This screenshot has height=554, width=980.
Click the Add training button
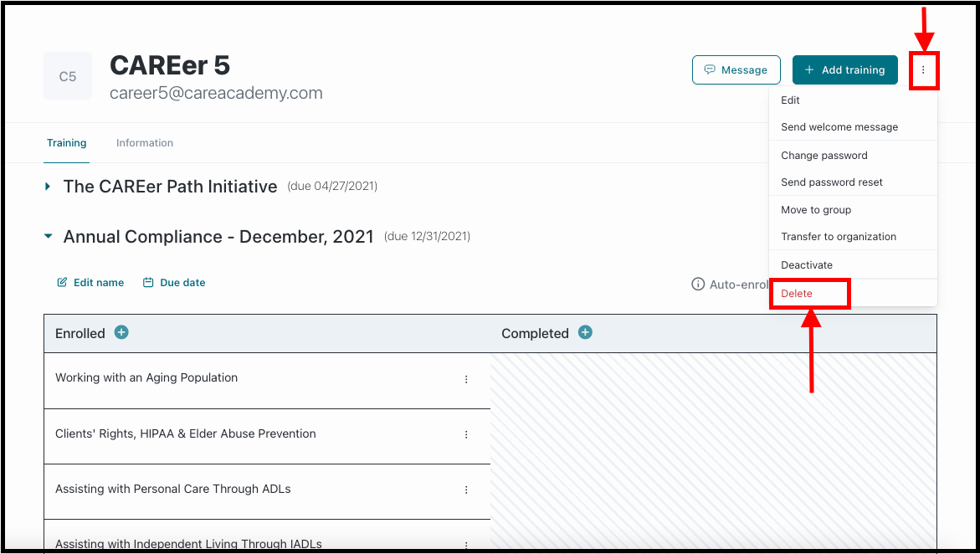(845, 70)
